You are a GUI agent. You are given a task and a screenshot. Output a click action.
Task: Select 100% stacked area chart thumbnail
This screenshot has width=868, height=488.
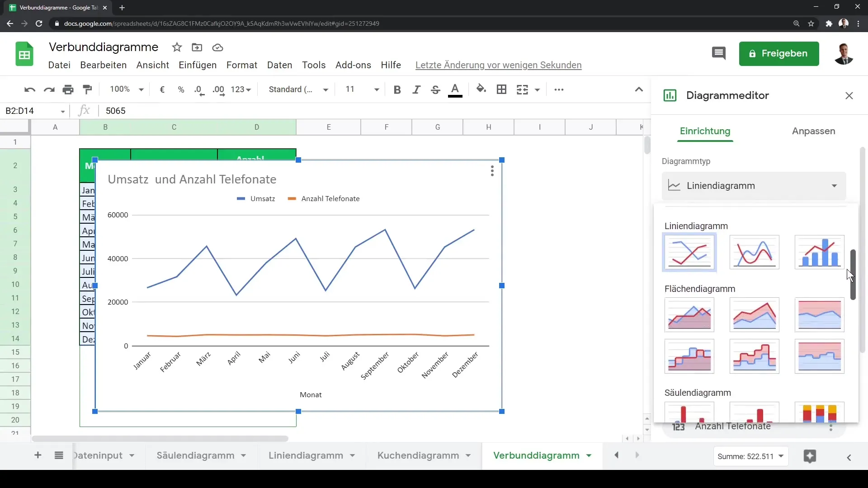pos(819,315)
